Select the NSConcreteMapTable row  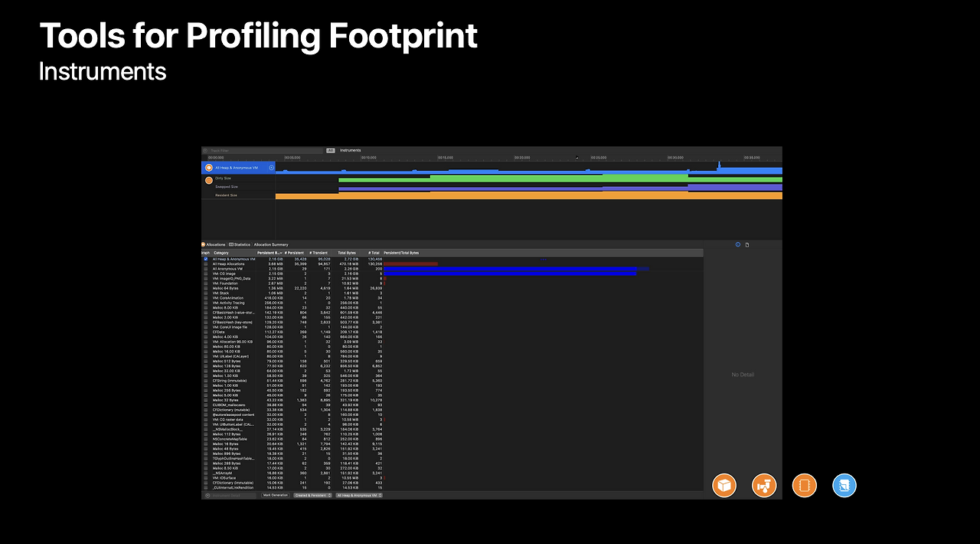tap(452, 439)
